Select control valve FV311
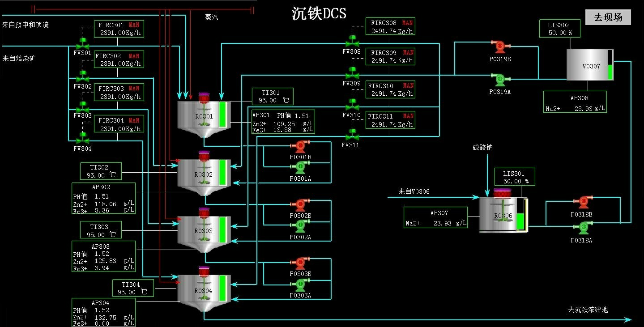The image size is (644, 327). [x=352, y=135]
